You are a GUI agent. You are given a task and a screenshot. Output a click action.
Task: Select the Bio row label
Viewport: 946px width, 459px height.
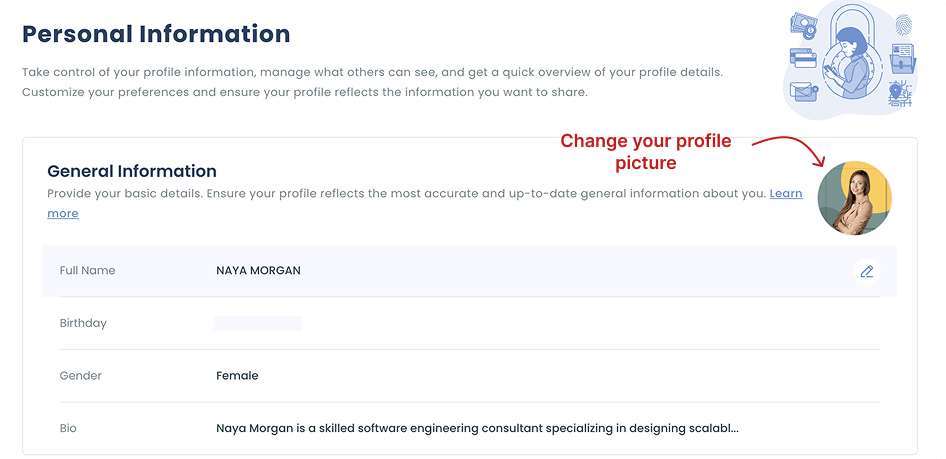pos(68,428)
